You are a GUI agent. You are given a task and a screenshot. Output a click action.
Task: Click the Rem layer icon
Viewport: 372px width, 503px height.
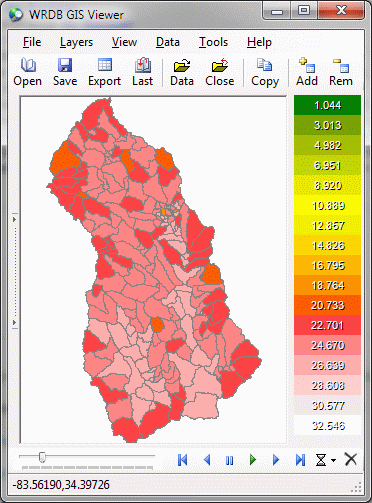(x=341, y=65)
